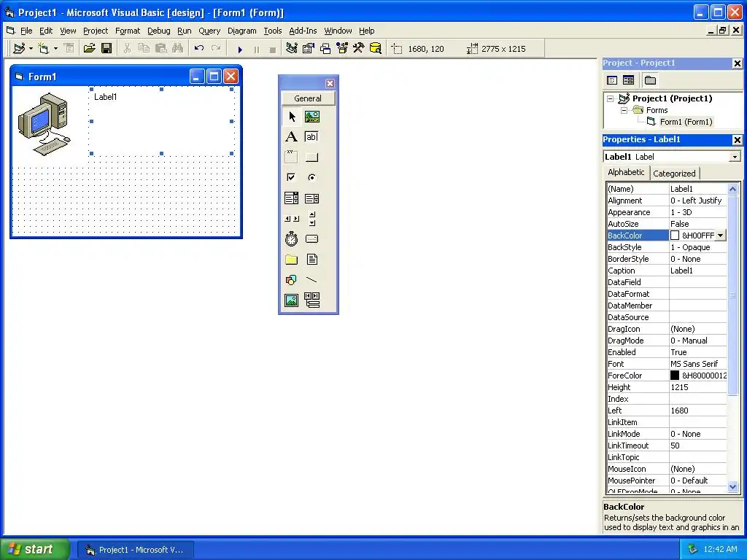This screenshot has height=560, width=747.
Task: Click the Label1 control on Form1
Action: [161, 122]
